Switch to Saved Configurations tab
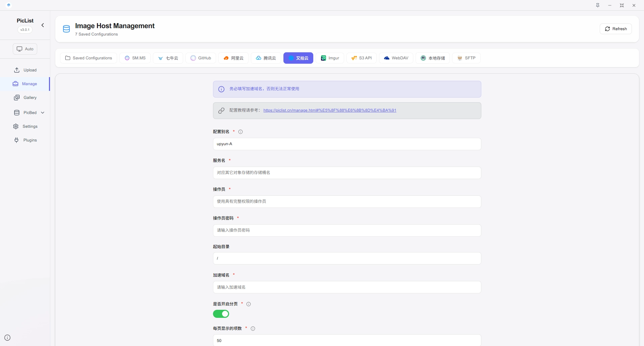Image resolution: width=644 pixels, height=346 pixels. click(x=89, y=58)
